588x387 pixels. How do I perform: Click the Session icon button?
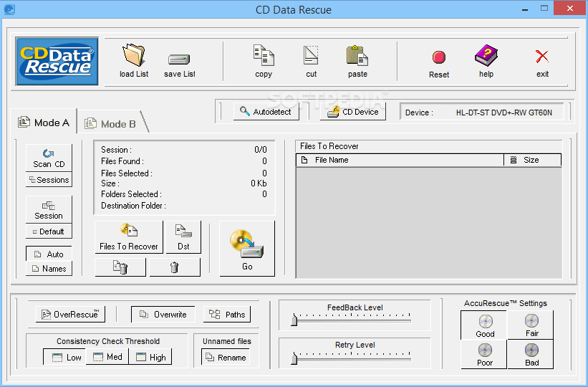[x=49, y=210]
